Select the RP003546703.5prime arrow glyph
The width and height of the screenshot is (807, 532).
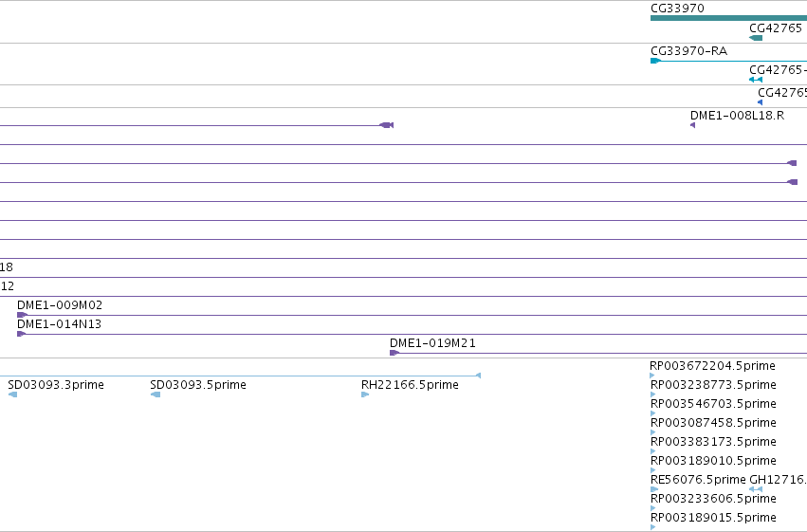(x=653, y=413)
